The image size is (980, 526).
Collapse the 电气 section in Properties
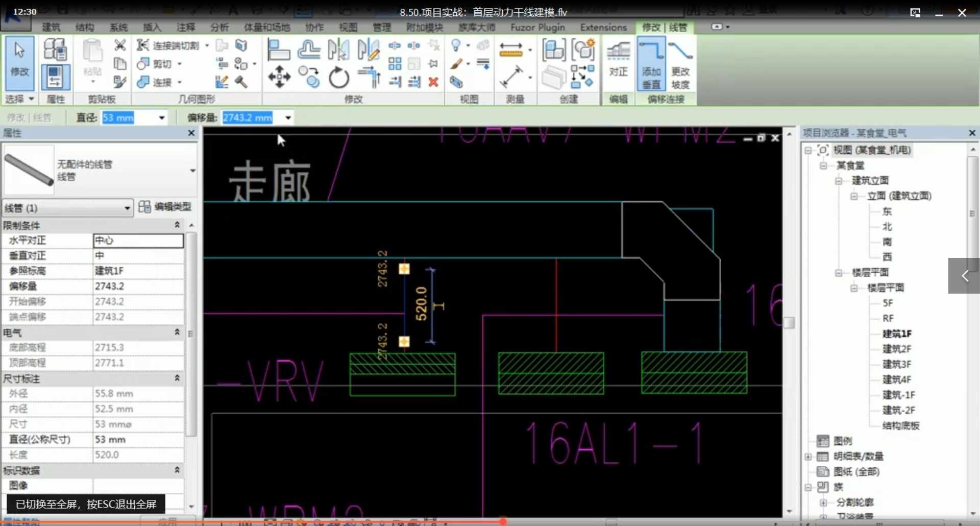pyautogui.click(x=177, y=333)
